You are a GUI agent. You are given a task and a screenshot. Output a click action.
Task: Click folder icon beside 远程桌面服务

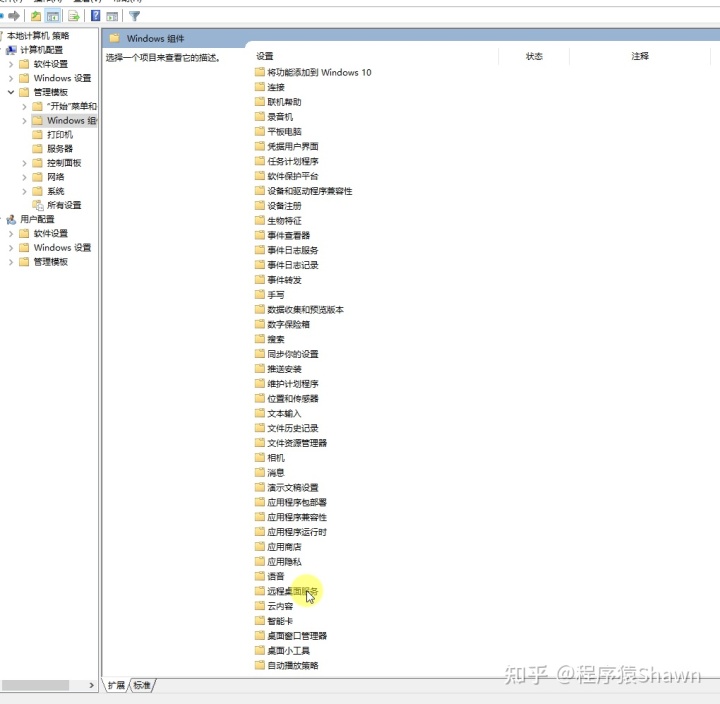coord(260,591)
